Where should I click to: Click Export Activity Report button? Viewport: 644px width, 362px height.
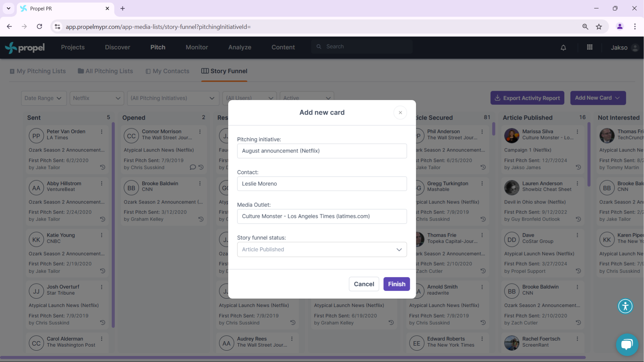tap(527, 98)
